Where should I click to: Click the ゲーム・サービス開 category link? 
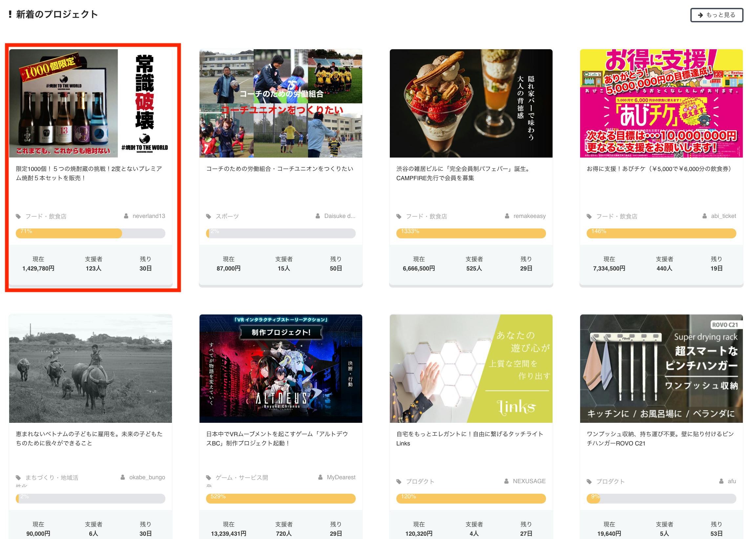[x=241, y=478]
